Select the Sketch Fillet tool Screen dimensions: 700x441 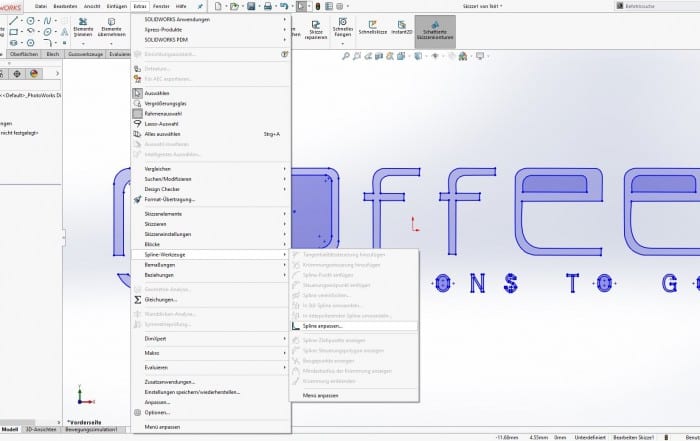(47, 43)
